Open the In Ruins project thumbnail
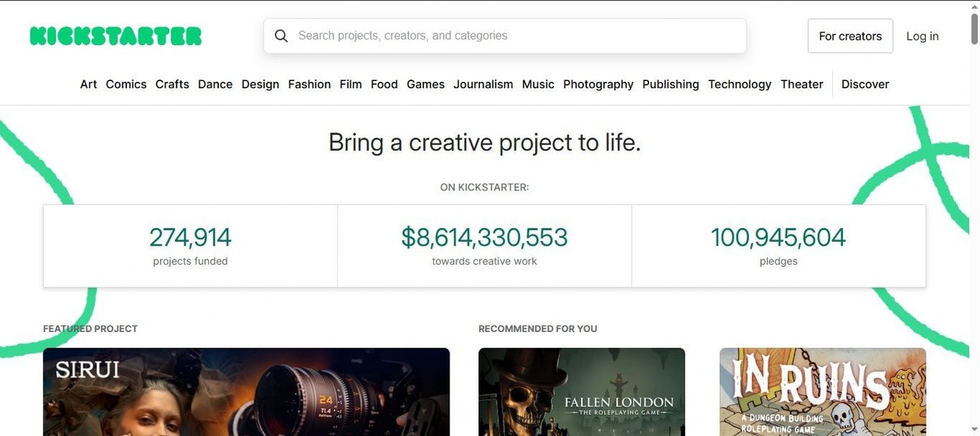 click(x=823, y=392)
